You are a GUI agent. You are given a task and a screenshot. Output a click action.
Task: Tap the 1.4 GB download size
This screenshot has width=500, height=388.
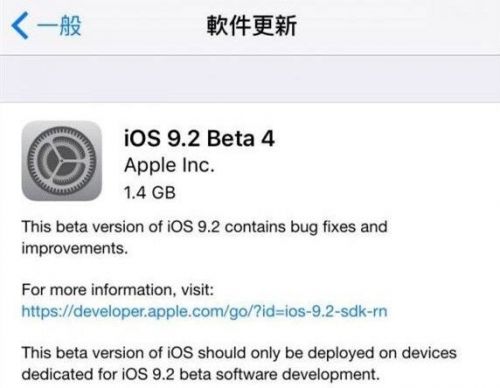tap(150, 193)
